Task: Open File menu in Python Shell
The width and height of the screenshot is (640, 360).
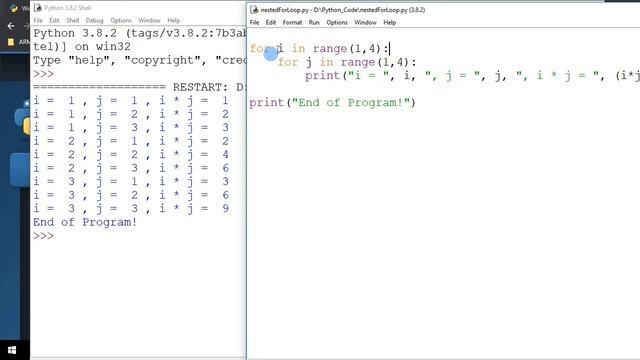Action: click(38, 20)
